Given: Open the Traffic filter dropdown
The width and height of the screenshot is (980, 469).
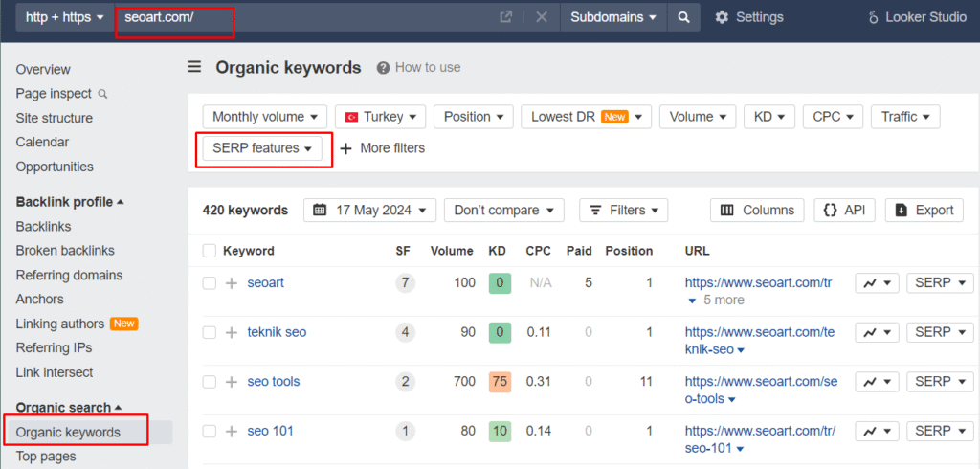Looking at the screenshot, I should pos(905,117).
